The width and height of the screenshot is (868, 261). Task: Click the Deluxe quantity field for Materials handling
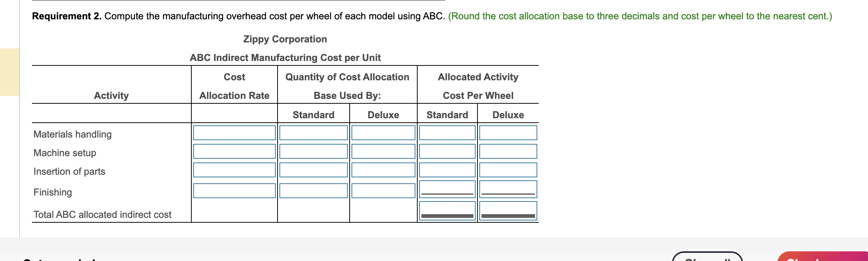383,133
